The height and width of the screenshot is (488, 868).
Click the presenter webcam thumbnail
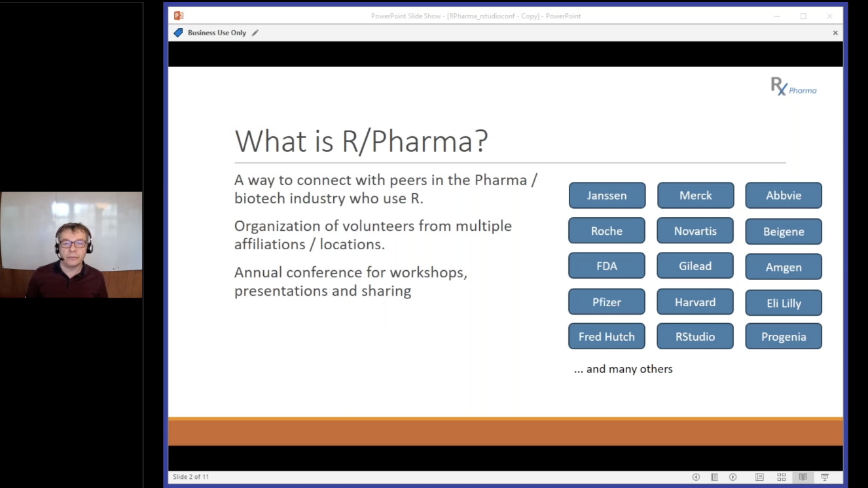pos(72,243)
